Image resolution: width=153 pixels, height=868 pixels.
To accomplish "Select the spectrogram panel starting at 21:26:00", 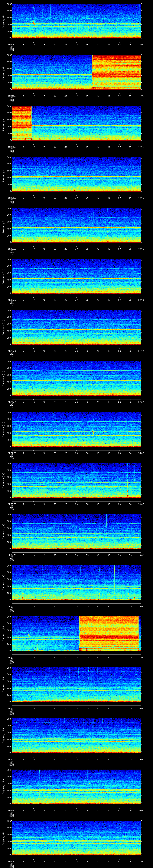I will click(76, 633).
